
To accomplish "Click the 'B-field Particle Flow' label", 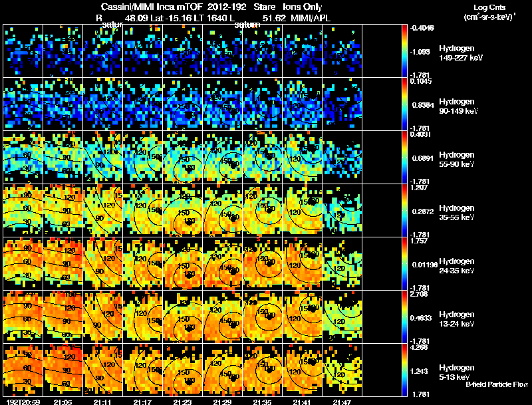I will tap(497, 384).
